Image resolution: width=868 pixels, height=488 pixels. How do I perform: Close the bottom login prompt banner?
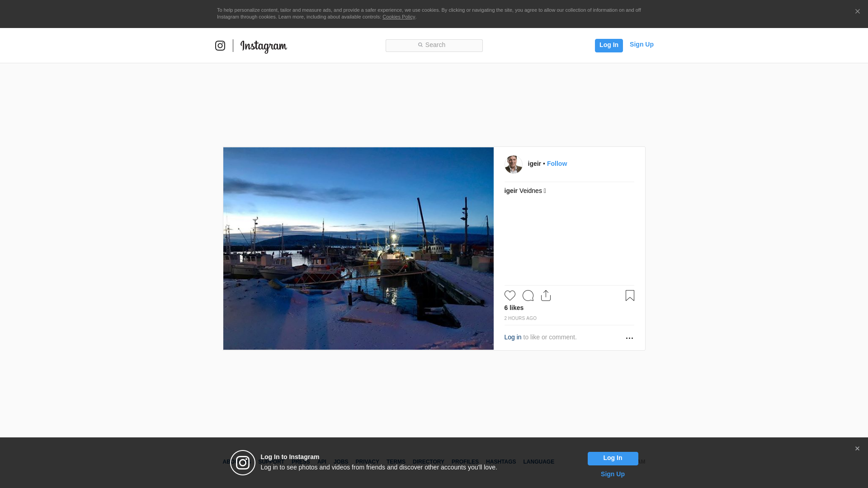857,449
